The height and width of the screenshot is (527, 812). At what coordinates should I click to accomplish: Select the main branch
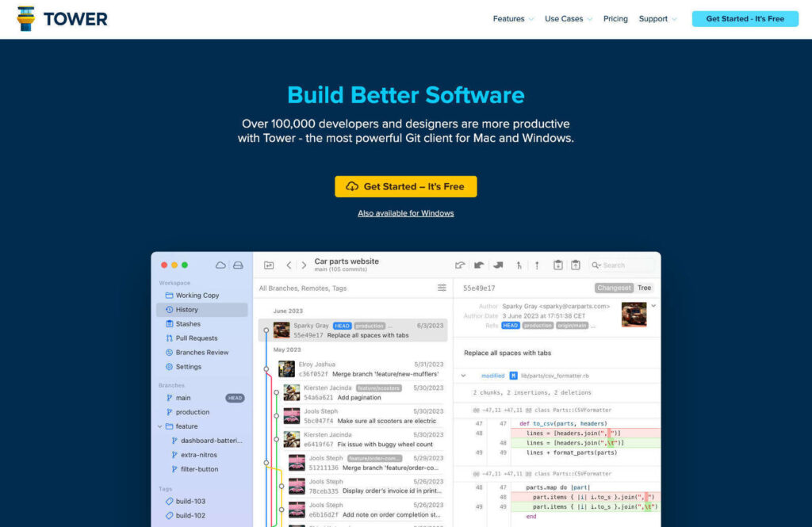[x=202, y=398]
